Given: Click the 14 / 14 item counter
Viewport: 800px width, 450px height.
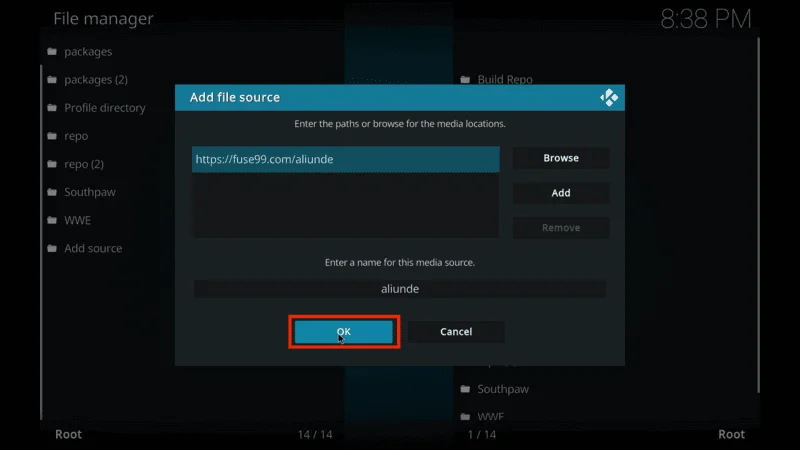Looking at the screenshot, I should [x=315, y=435].
